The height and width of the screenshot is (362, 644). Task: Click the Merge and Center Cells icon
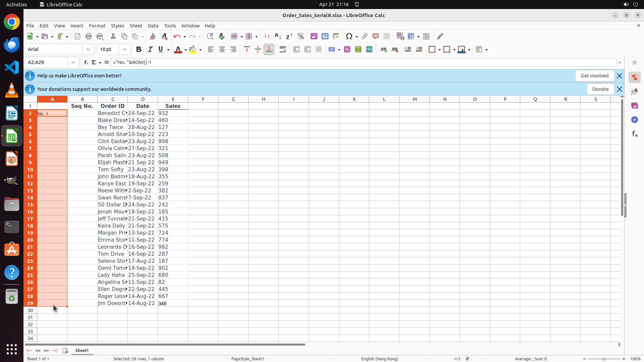coord(297,50)
